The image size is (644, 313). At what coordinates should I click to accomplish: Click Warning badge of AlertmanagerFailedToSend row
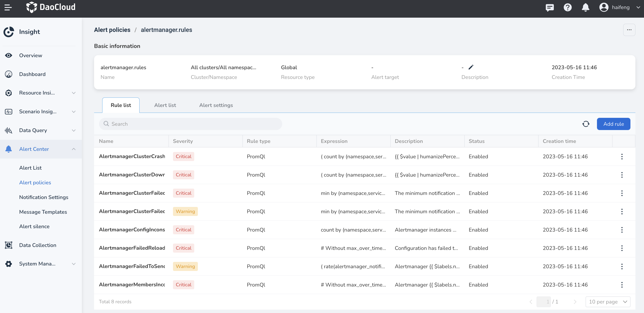click(x=185, y=266)
